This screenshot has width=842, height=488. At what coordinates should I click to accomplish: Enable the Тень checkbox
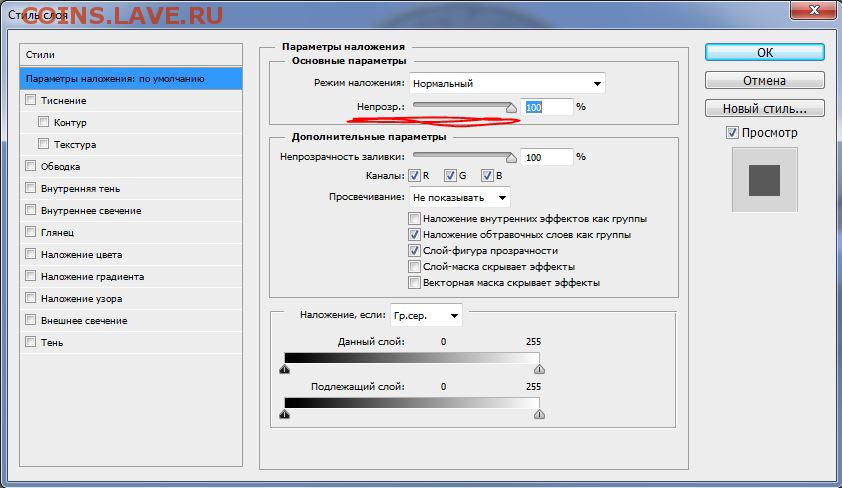(31, 342)
